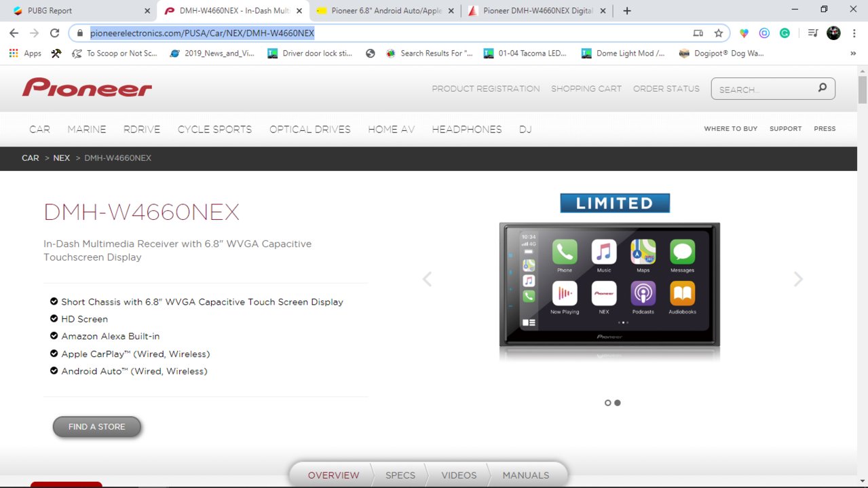Select the second carousel dot
868x488 pixels.
(x=617, y=402)
